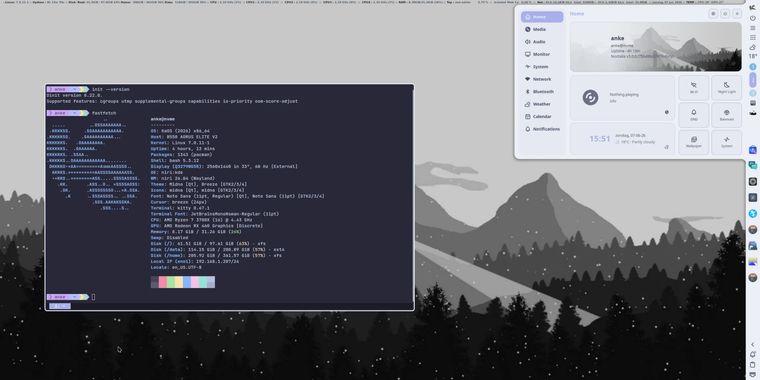This screenshot has height=380, width=760.
Task: Click the weather cloud icon above 18°
Action: coord(753,47)
